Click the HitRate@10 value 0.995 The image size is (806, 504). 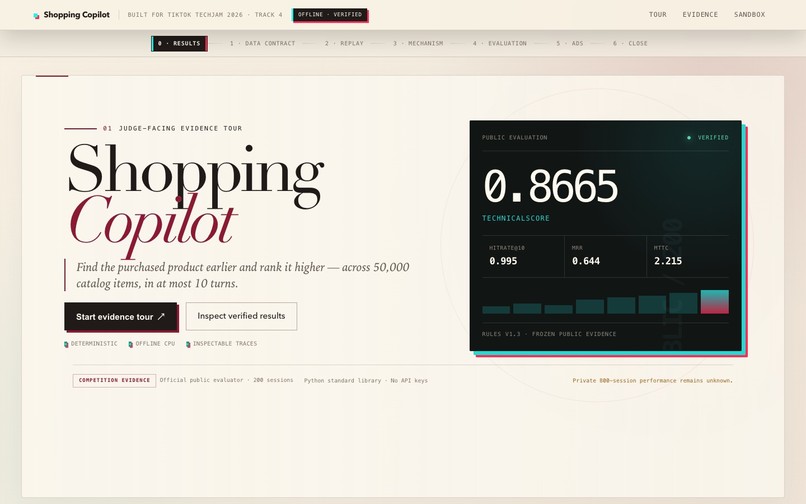[503, 261]
